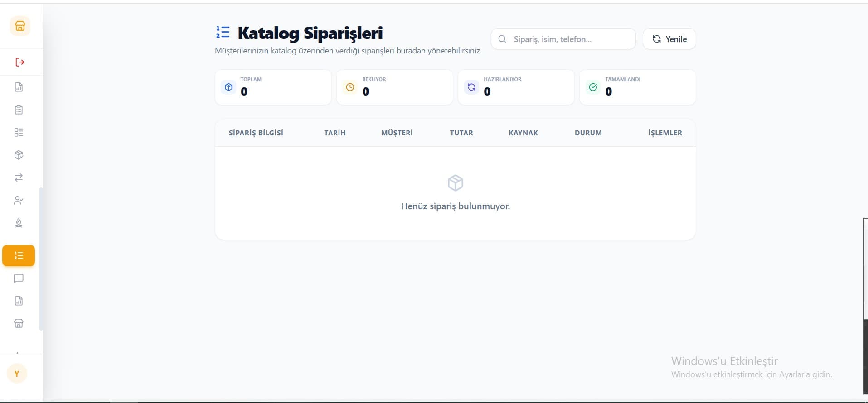The image size is (868, 403).
Task: Click the Yenile refresh button
Action: click(x=669, y=39)
